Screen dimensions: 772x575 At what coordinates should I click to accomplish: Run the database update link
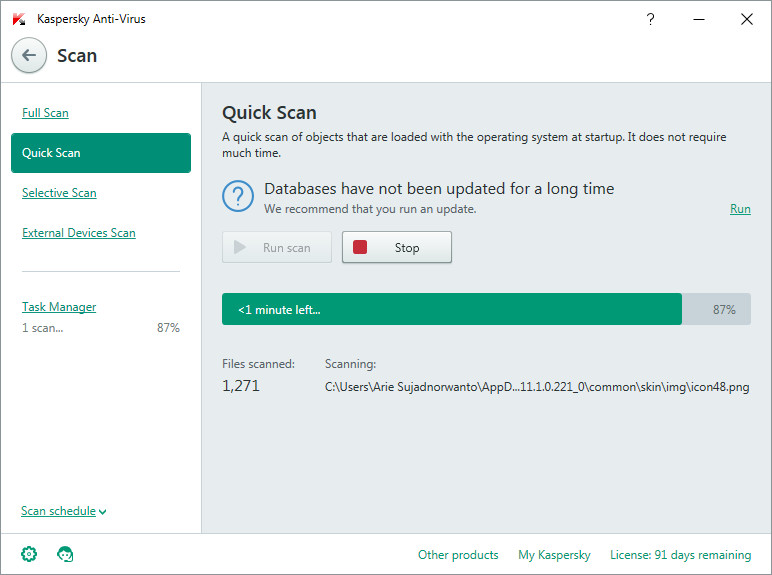[x=740, y=209]
